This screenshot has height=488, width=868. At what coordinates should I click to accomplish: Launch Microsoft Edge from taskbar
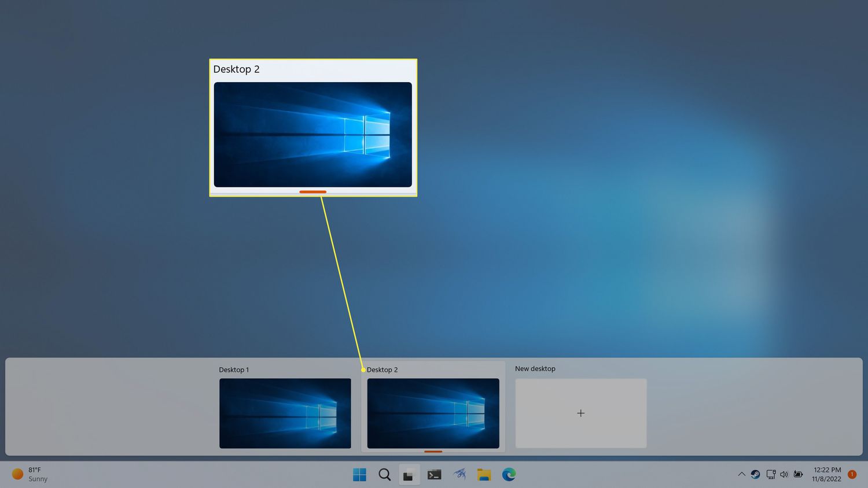509,475
